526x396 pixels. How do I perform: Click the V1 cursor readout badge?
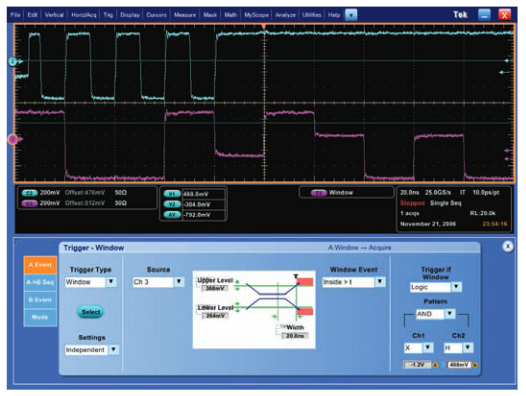click(172, 194)
